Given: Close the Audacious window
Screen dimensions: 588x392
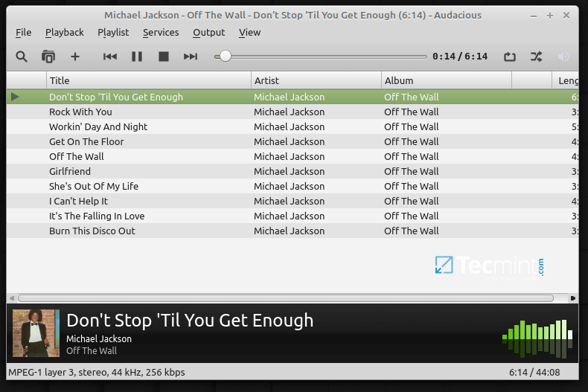Looking at the screenshot, I should (x=566, y=16).
